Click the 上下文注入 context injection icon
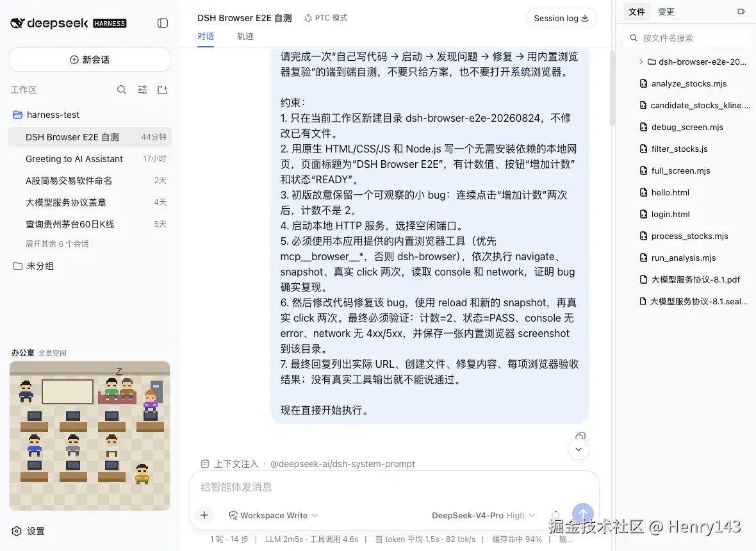Screen dimensions: 756x551 tap(205, 464)
